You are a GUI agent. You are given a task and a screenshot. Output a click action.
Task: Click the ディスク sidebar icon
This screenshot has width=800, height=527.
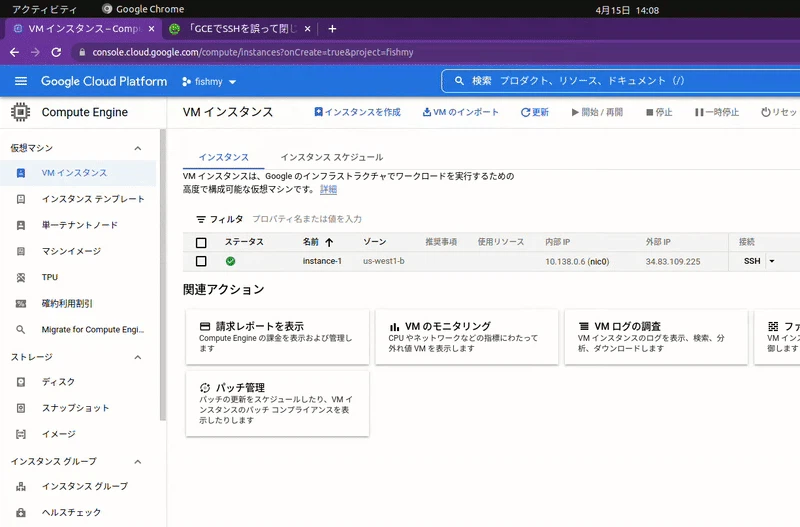click(x=21, y=382)
